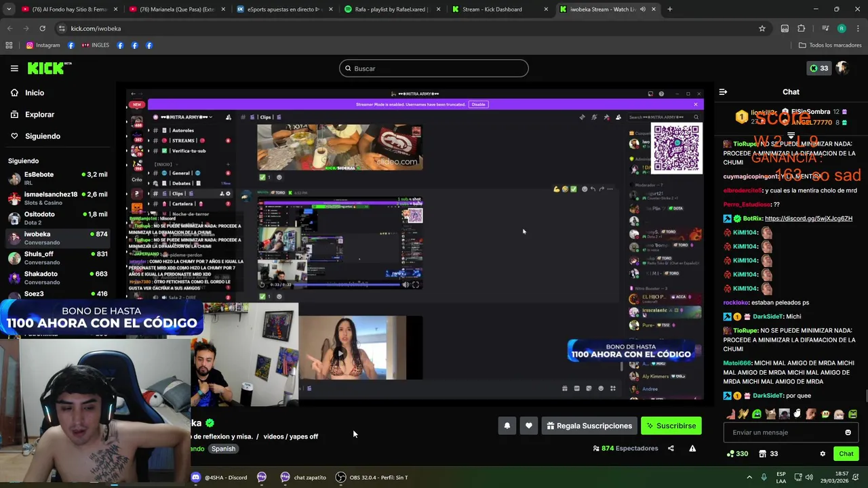Open Discord from the taskbar
Image resolution: width=868 pixels, height=488 pixels.
(219, 477)
